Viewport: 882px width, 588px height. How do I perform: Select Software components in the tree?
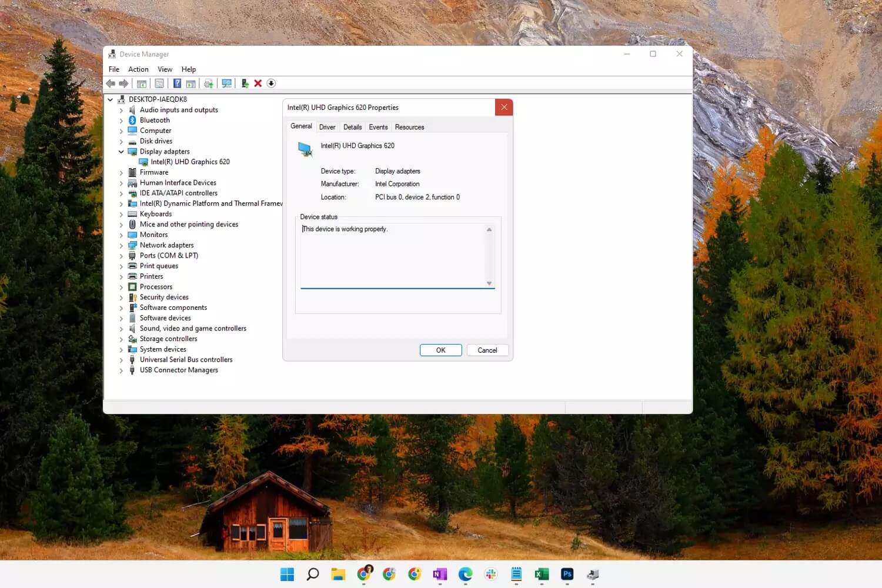click(x=173, y=308)
